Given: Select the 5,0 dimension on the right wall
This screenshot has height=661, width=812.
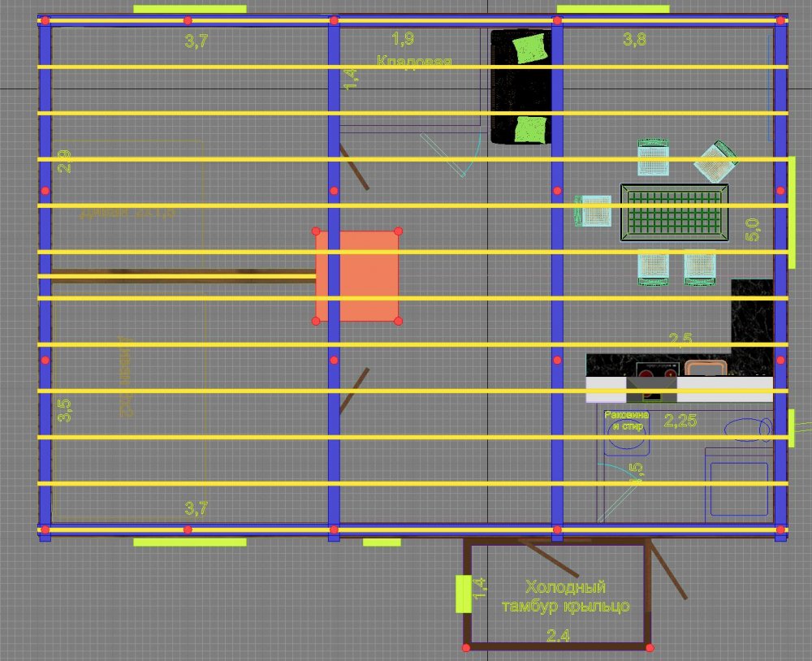Looking at the screenshot, I should pos(753,230).
